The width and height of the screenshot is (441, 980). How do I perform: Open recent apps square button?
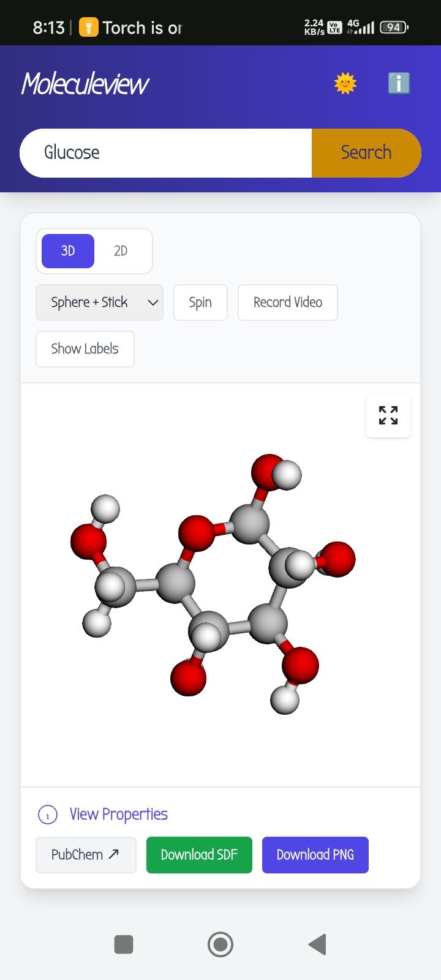click(x=124, y=944)
